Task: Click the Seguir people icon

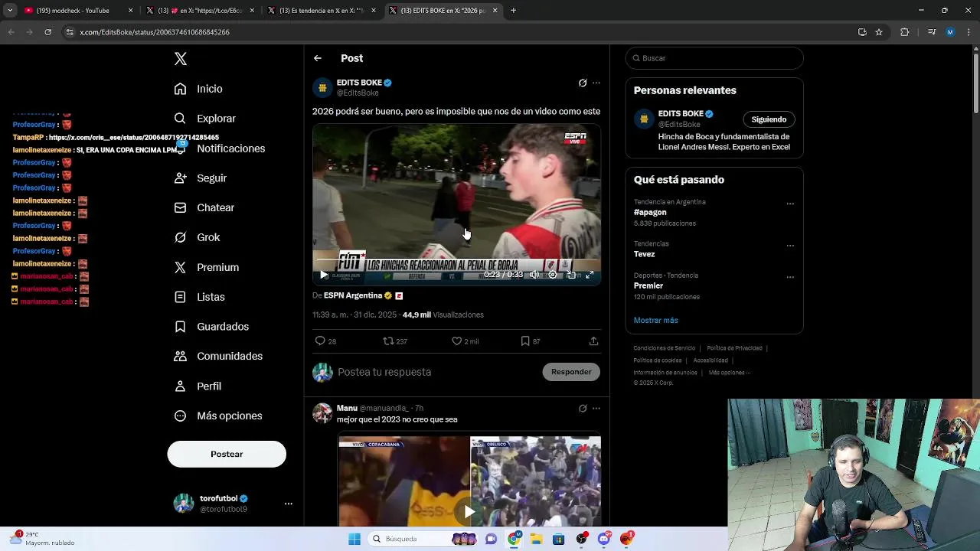Action: point(180,178)
